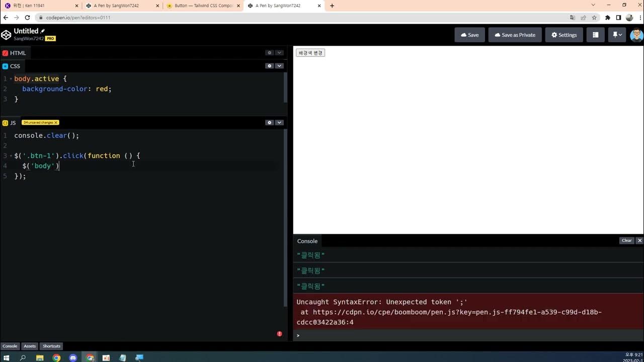Image resolution: width=644 pixels, height=362 pixels.
Task: Click Save as Private button
Action: point(515,35)
